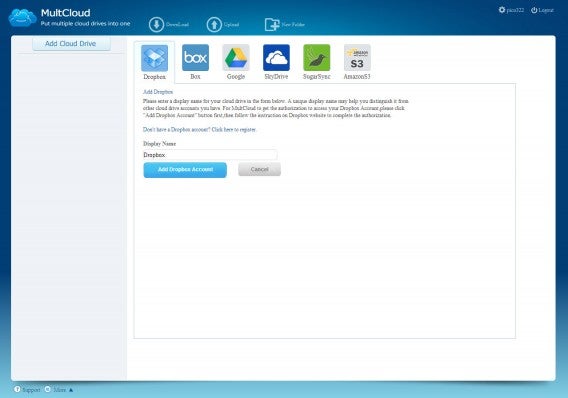Log out using the power icon
The height and width of the screenshot is (398, 568).
(534, 10)
